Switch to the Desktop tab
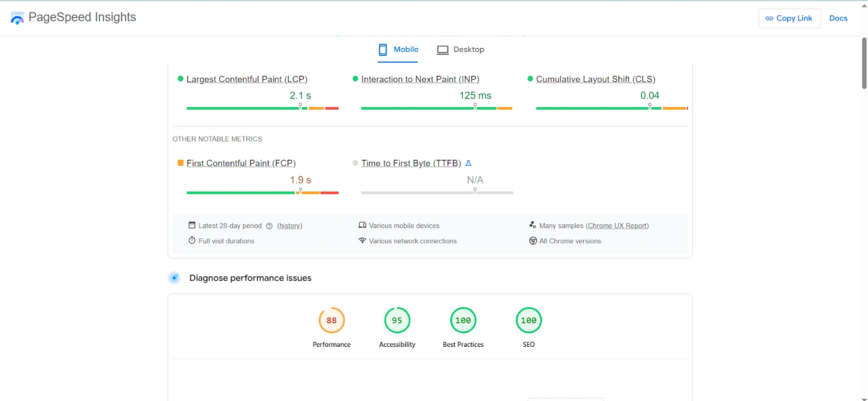 pos(461,50)
